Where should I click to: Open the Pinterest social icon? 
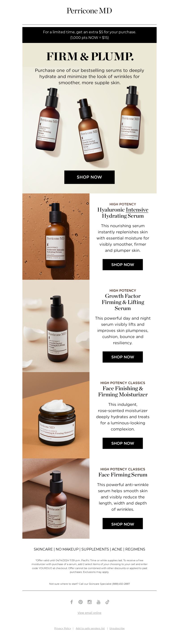81,602
